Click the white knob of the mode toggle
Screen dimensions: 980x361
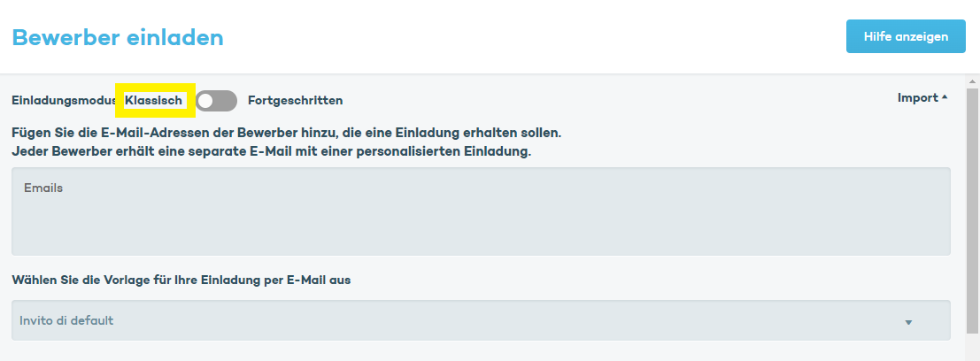(206, 101)
